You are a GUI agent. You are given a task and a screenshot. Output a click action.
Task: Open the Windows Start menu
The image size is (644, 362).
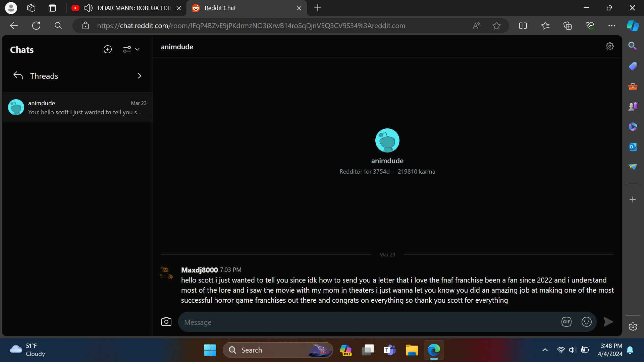pyautogui.click(x=210, y=350)
